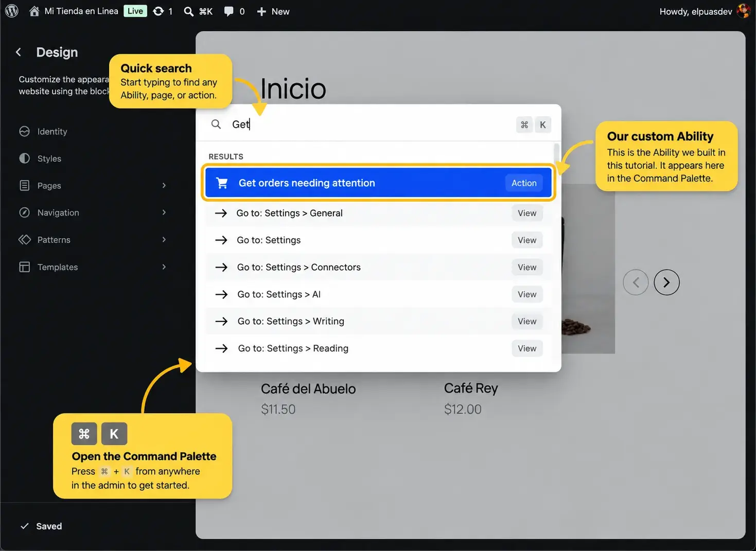
Task: Click the updates refresh icon
Action: click(x=158, y=11)
